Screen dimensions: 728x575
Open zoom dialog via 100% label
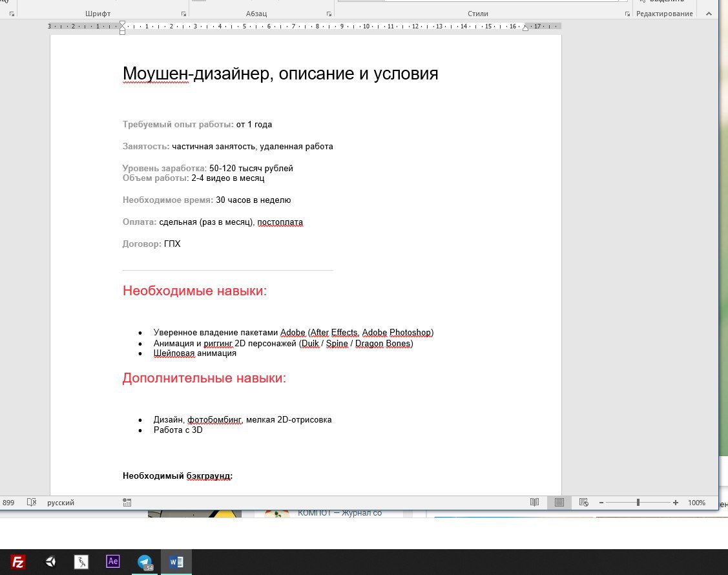click(x=696, y=503)
